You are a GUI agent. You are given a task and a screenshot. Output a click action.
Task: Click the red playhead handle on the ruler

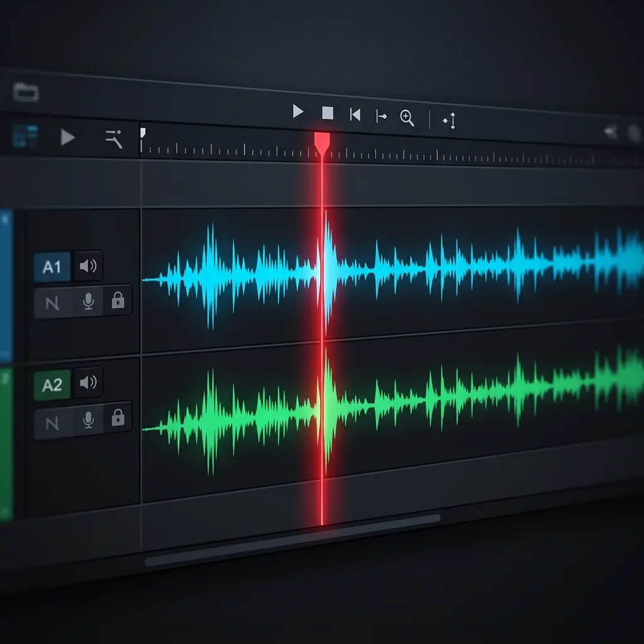(x=322, y=143)
